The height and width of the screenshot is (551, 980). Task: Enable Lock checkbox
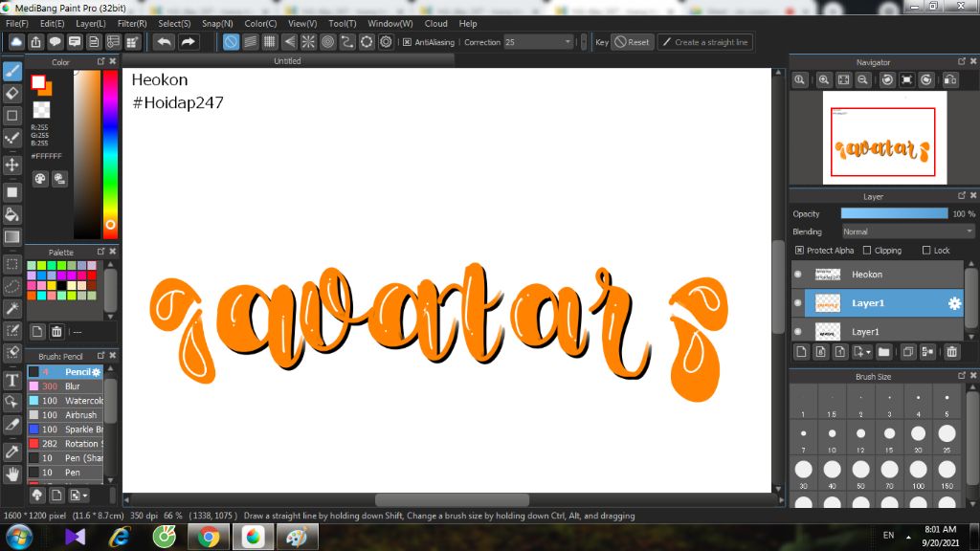click(x=926, y=250)
